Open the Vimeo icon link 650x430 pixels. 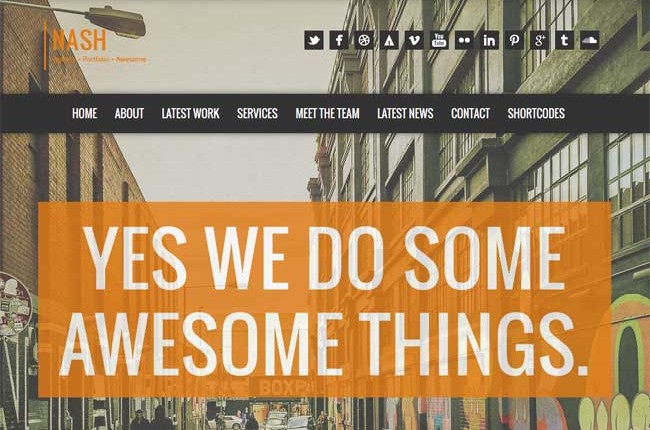(x=414, y=40)
